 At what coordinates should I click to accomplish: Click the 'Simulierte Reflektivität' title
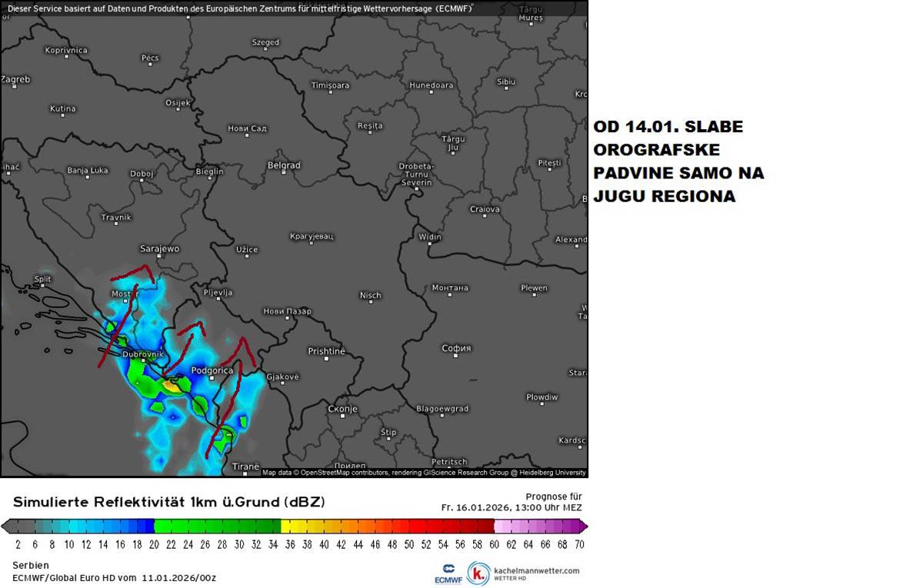[168, 502]
